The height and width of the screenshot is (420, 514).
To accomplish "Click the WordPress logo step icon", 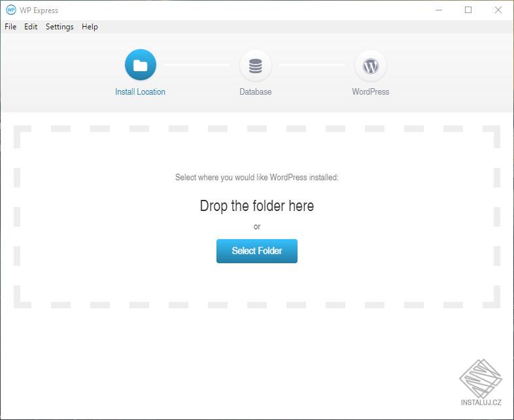I will [x=370, y=66].
